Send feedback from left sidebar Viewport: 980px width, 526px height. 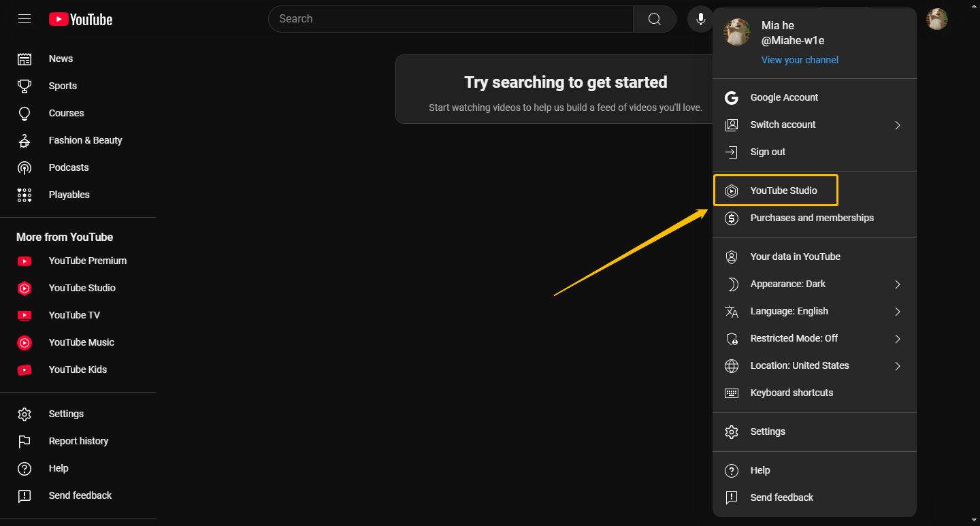[x=78, y=495]
